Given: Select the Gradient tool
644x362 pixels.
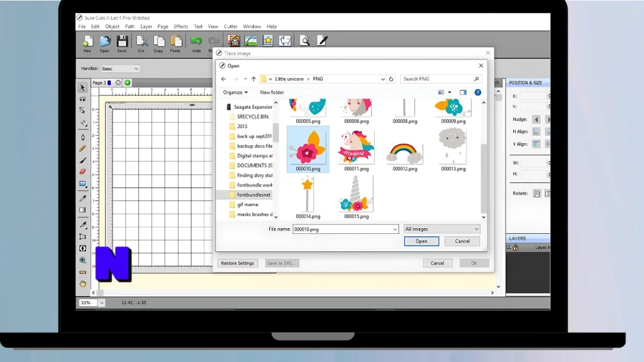Looking at the screenshot, I should [x=82, y=210].
